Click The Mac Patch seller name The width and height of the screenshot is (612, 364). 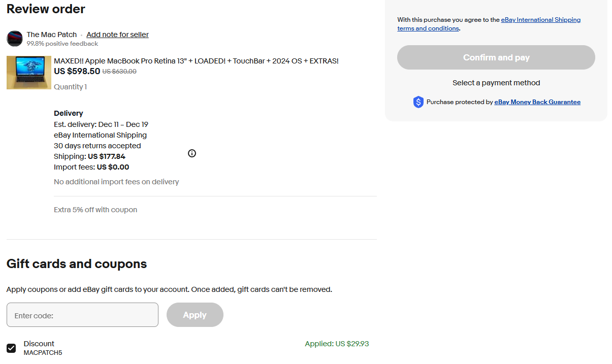[51, 34]
